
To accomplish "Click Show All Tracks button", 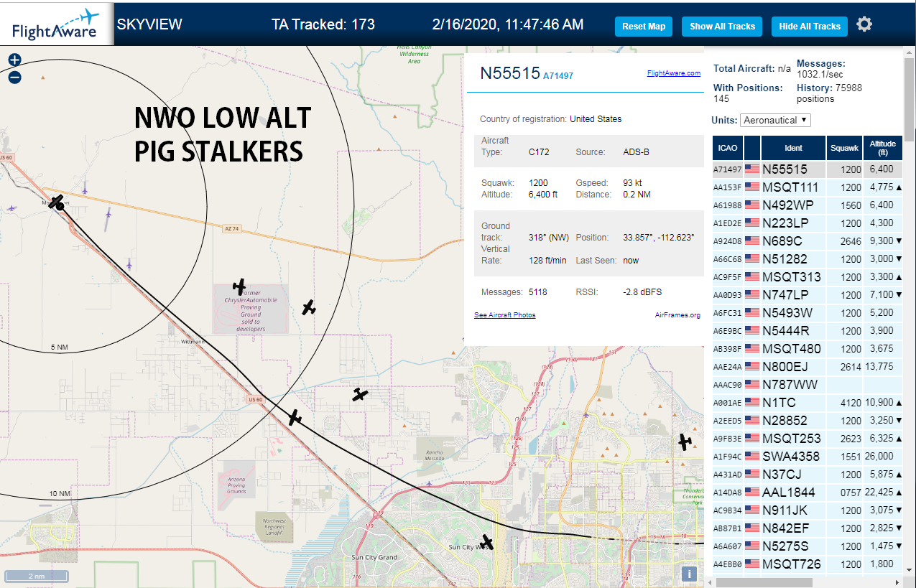I will pyautogui.click(x=722, y=27).
